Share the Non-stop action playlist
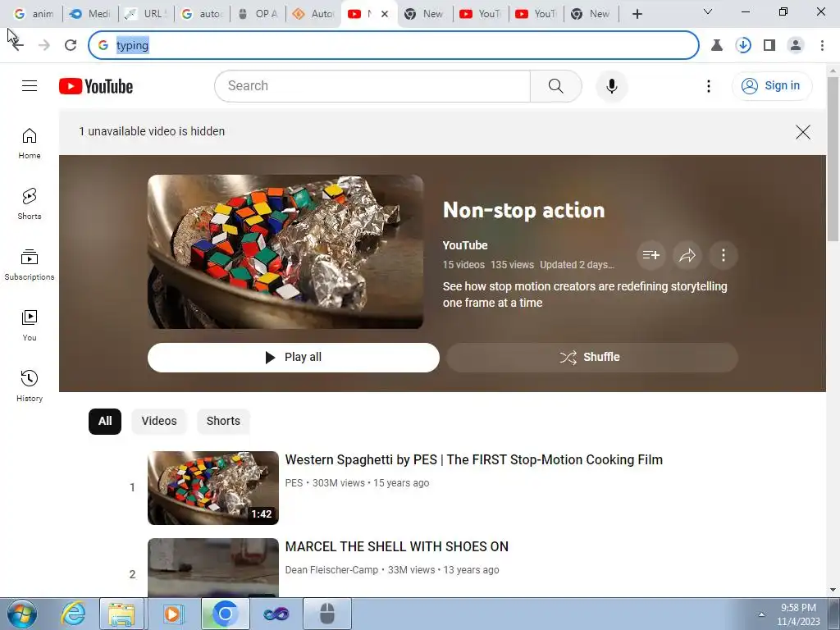 click(687, 255)
